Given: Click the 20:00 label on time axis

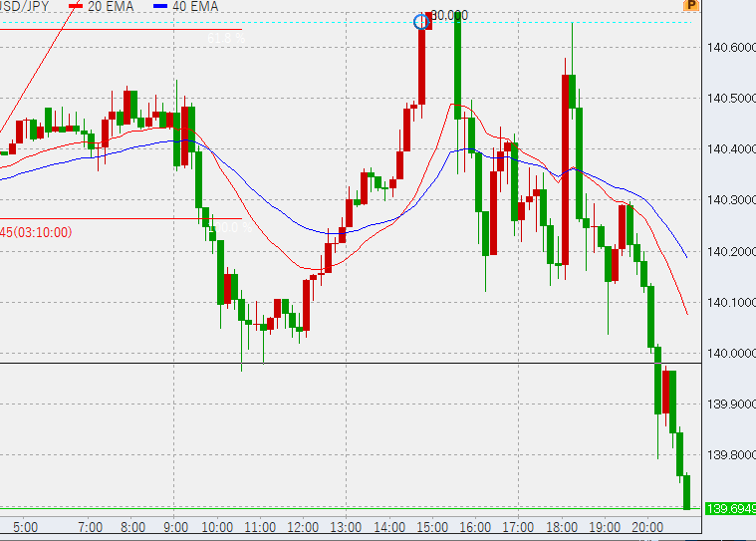Looking at the screenshot, I should pyautogui.click(x=647, y=527).
